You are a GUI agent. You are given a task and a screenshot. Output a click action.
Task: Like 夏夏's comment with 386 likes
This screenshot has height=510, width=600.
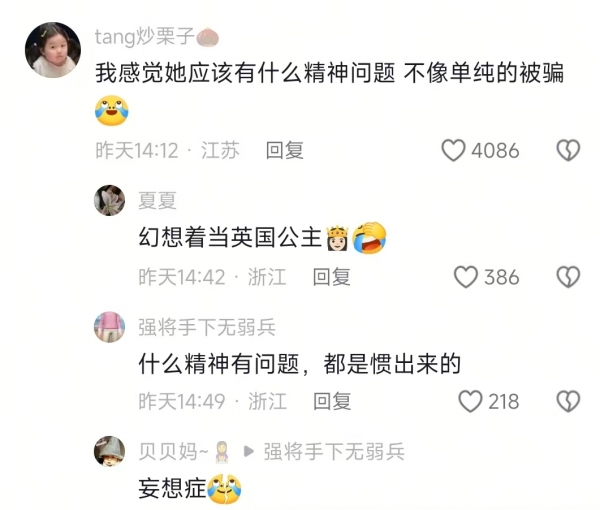pos(466,277)
